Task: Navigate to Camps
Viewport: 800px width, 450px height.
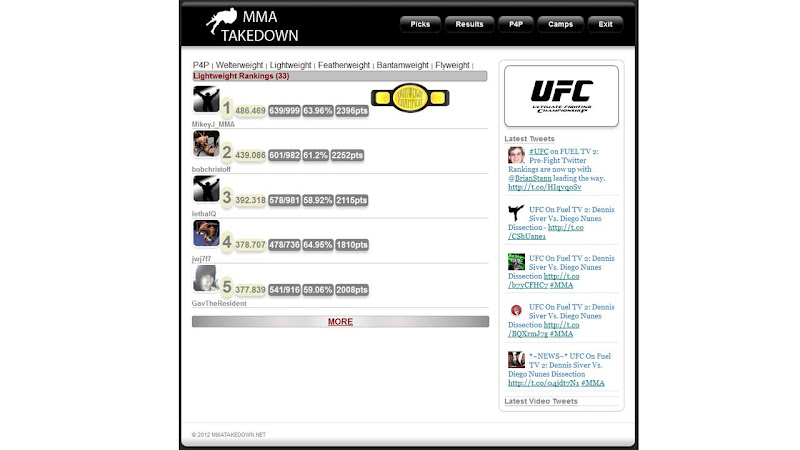Action: tap(561, 24)
